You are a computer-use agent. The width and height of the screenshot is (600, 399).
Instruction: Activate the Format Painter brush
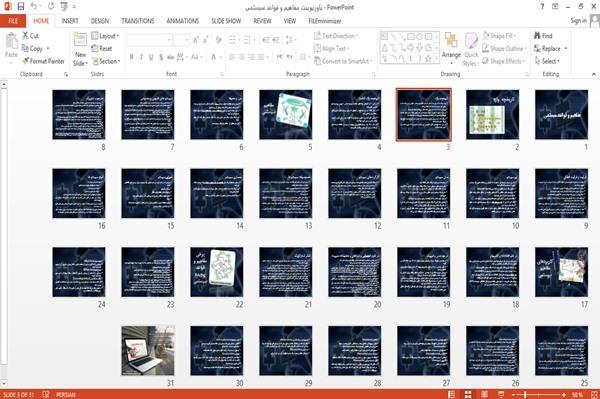25,61
